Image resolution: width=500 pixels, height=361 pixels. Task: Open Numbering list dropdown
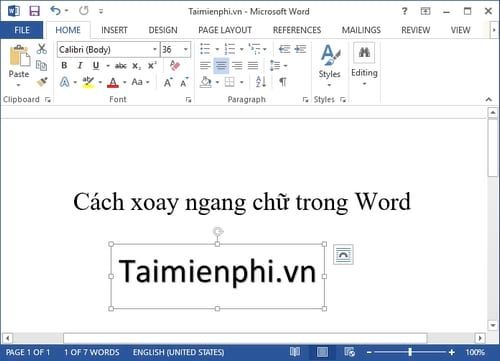pyautogui.click(x=241, y=49)
